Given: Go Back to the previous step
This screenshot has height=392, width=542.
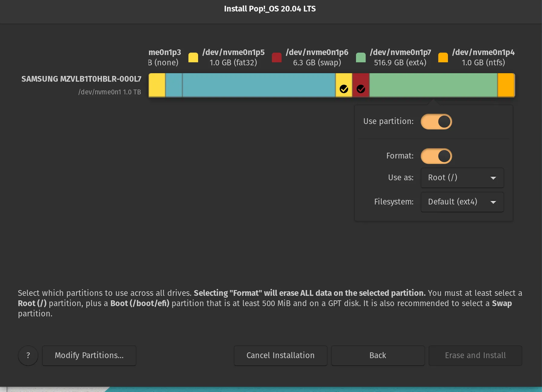Looking at the screenshot, I should pyautogui.click(x=378, y=356).
